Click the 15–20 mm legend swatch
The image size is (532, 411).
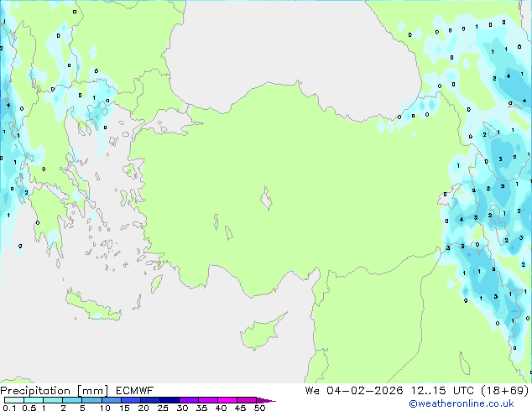(131, 400)
